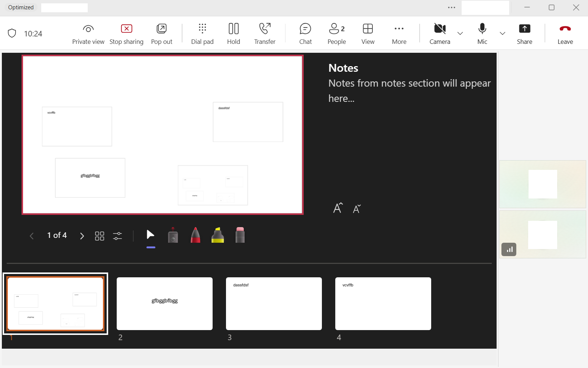Mute the Mic

click(x=482, y=34)
